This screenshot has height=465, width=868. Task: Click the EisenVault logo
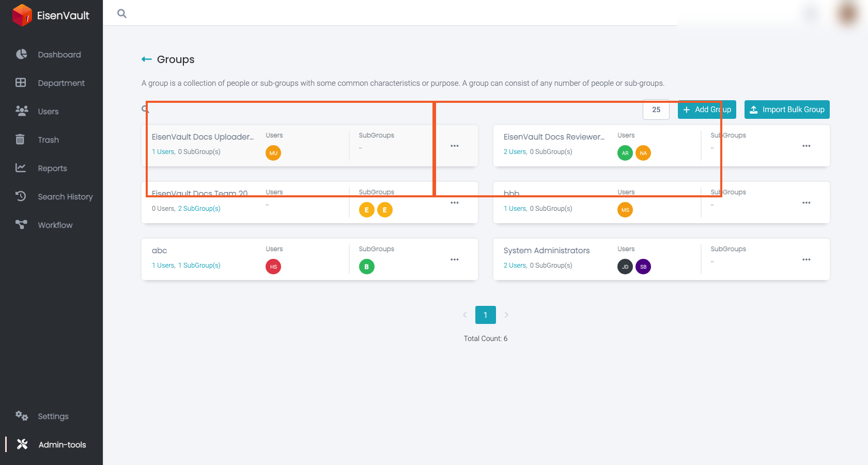click(51, 15)
